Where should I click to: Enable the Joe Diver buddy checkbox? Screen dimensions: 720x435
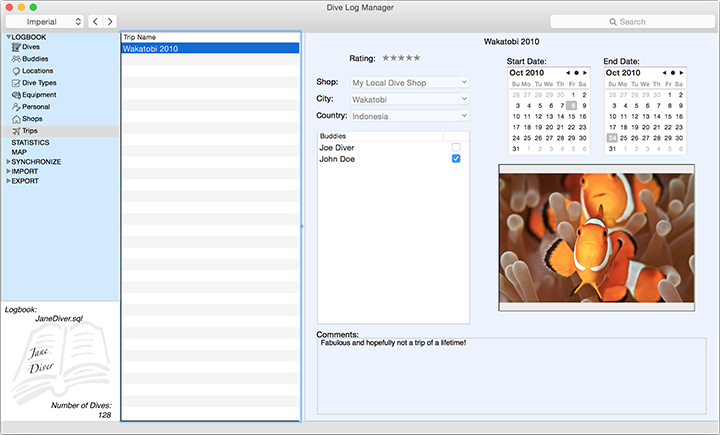click(456, 147)
